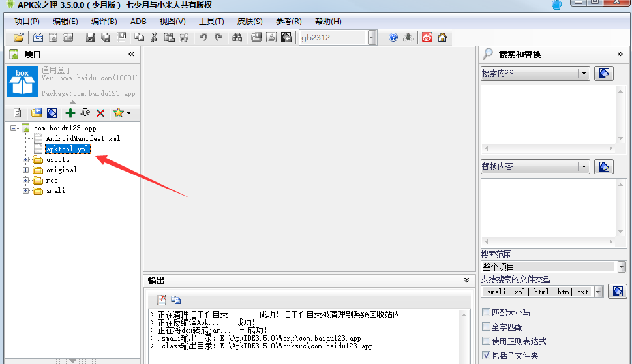Viewport: 632px width, 364px height.
Task: Open the 帮助(H) menu
Action: (x=328, y=22)
